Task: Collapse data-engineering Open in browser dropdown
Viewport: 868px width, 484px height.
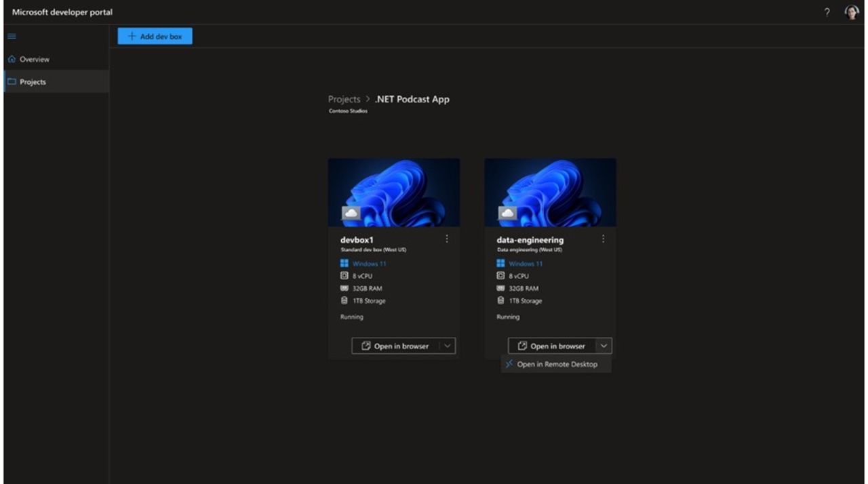Action: pyautogui.click(x=605, y=346)
